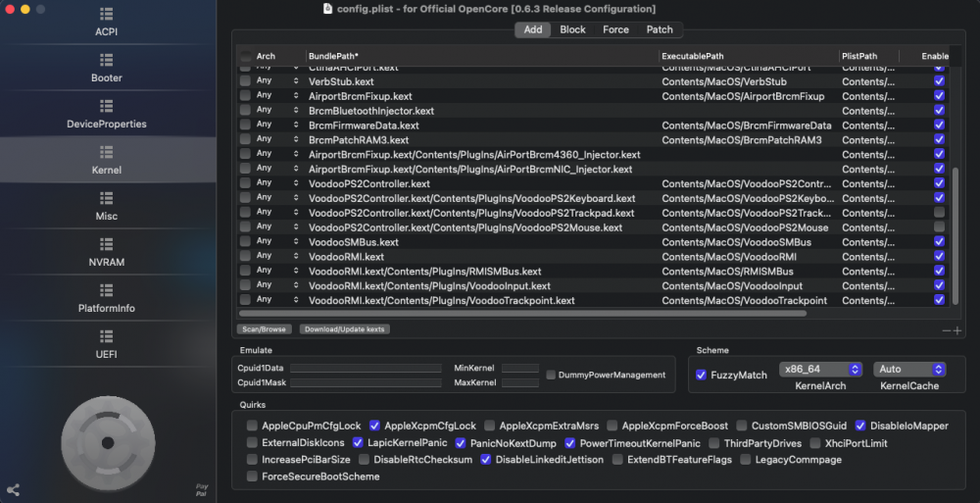980x503 pixels.
Task: Open the NVRAM section icon
Action: click(106, 244)
